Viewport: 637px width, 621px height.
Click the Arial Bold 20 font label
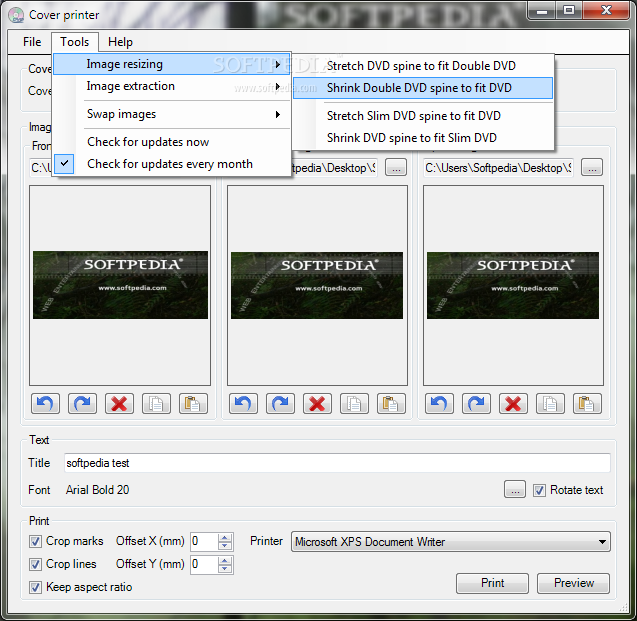98,490
